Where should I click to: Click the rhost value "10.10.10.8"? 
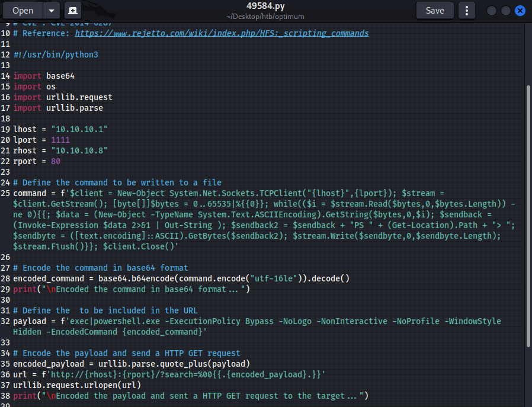[x=79, y=150]
